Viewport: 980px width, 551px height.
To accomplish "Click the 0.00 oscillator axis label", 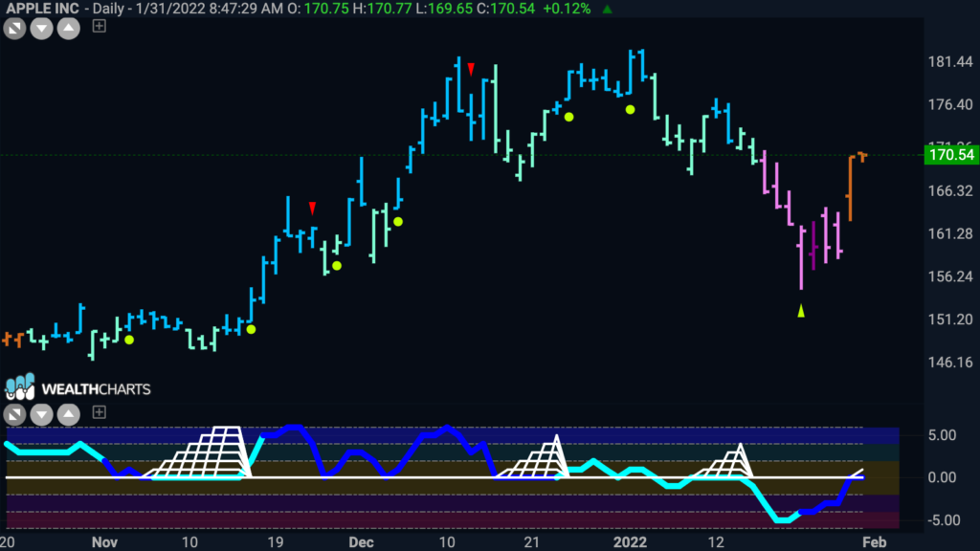I will (x=943, y=477).
